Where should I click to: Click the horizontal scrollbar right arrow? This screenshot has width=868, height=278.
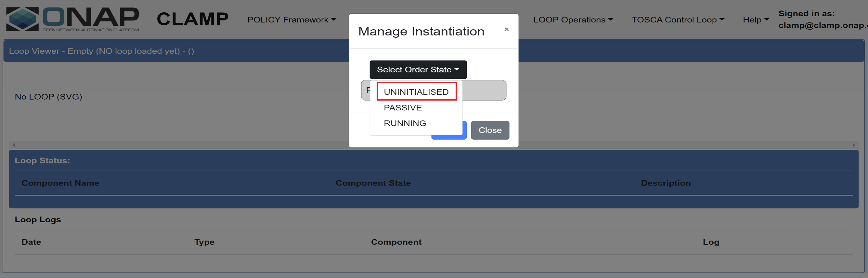pos(853,145)
